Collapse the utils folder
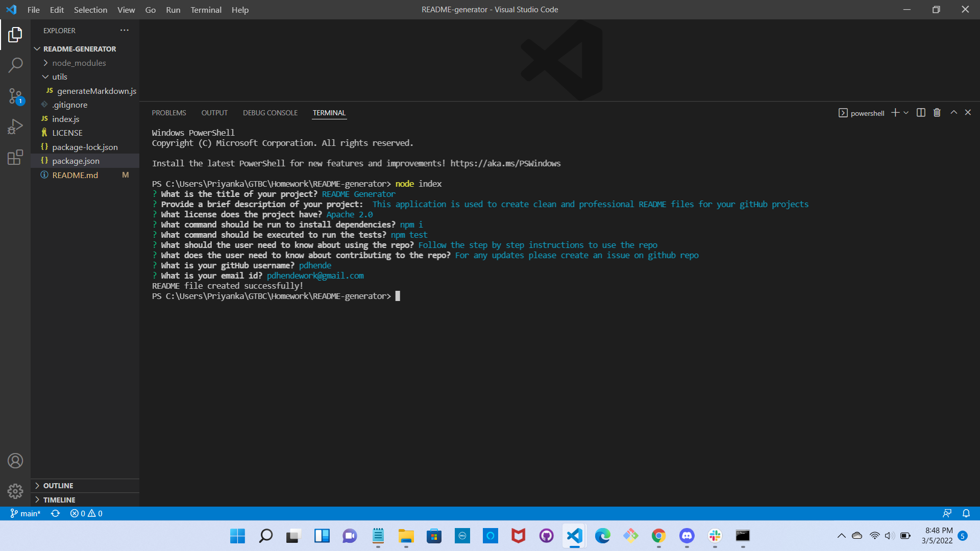This screenshot has height=551, width=980. [x=59, y=77]
